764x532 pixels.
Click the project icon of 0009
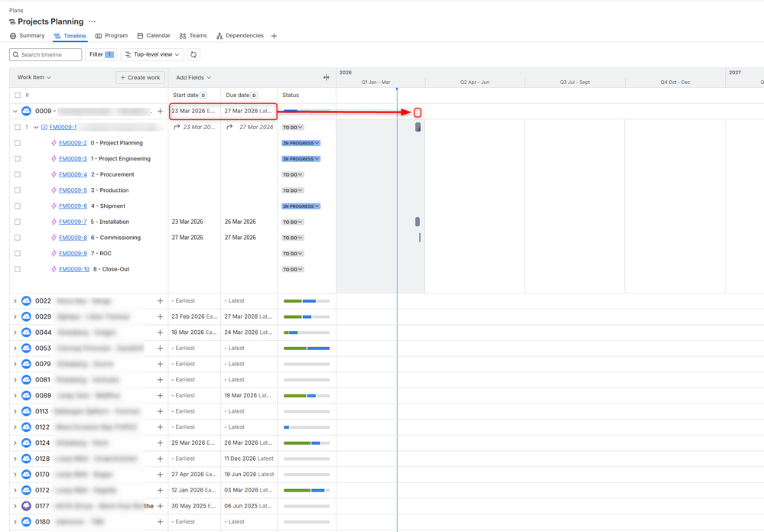point(26,111)
